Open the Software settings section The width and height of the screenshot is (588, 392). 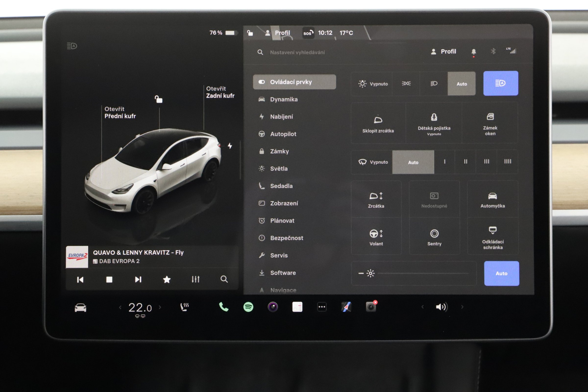coord(283,273)
